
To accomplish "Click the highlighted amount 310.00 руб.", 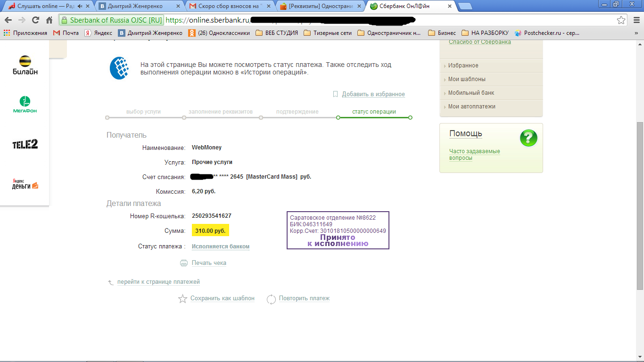I will 210,231.
